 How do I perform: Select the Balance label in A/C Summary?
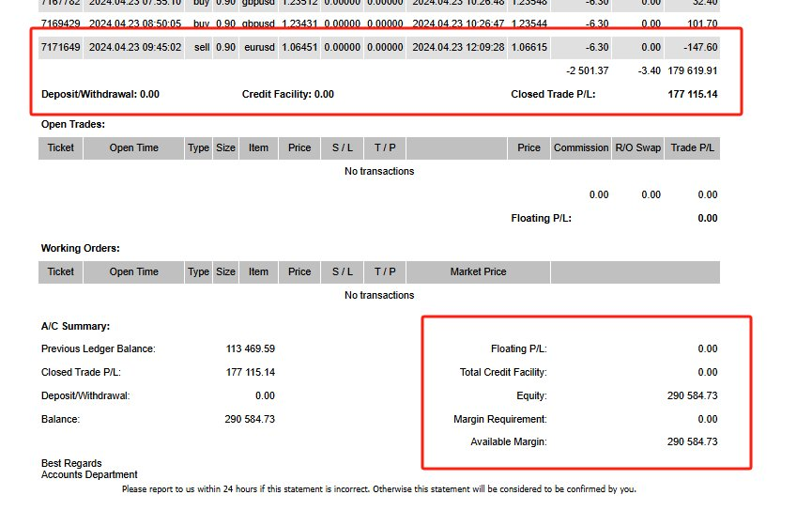tap(60, 419)
